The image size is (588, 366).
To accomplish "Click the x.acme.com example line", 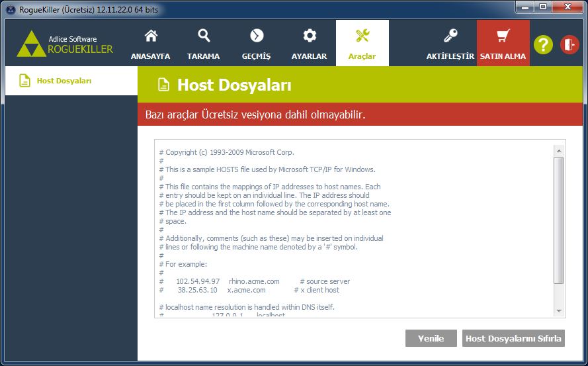I will pyautogui.click(x=249, y=290).
